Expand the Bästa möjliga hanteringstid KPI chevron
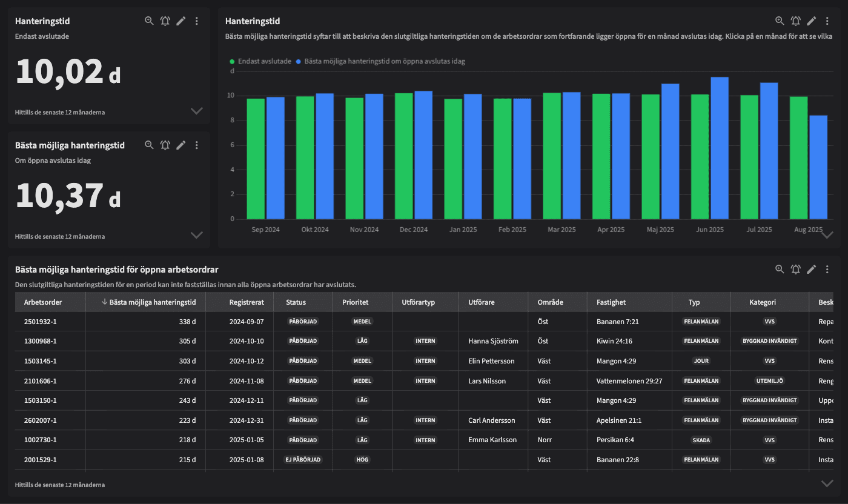The height and width of the screenshot is (504, 848). (196, 235)
